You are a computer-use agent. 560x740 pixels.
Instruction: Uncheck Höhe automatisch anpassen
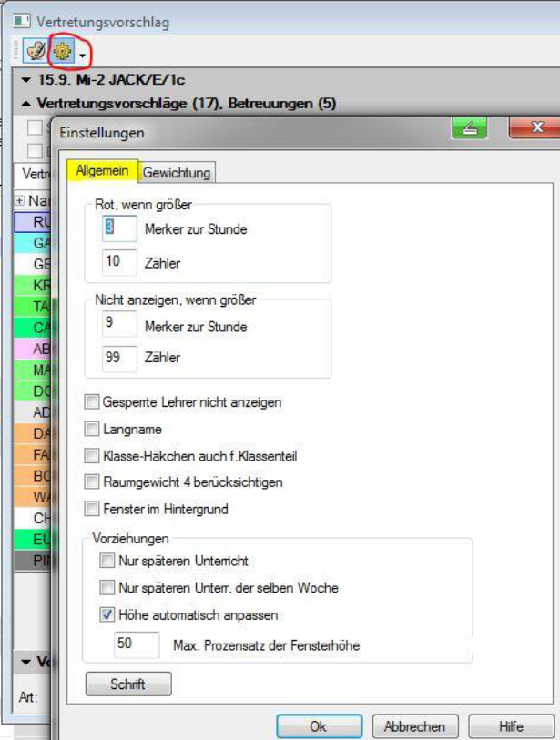click(x=107, y=614)
